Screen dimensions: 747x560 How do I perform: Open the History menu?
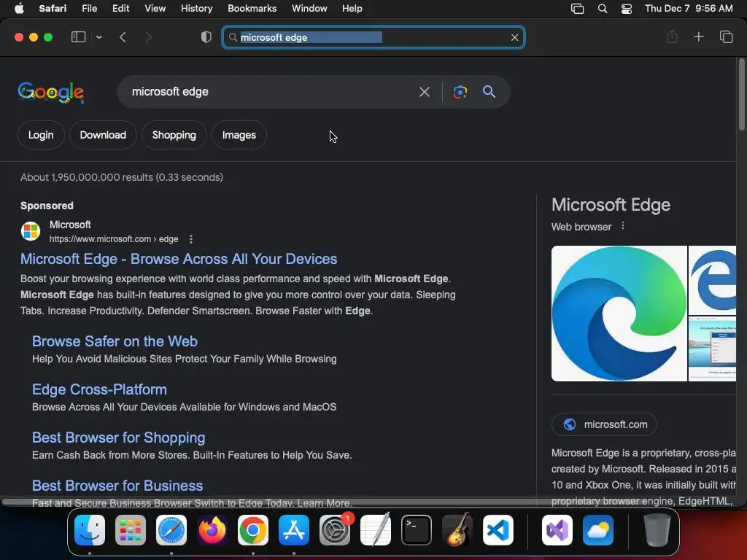pyautogui.click(x=196, y=9)
